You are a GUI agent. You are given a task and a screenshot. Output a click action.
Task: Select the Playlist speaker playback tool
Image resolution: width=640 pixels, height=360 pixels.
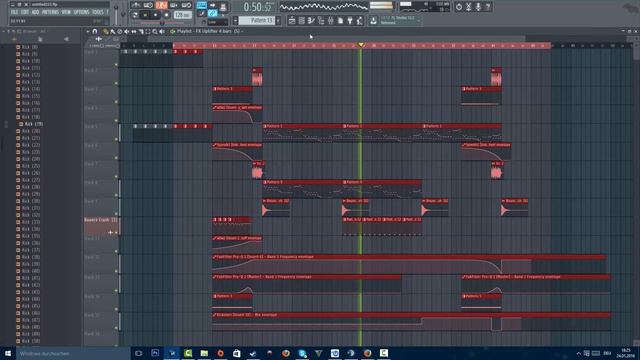point(162,31)
